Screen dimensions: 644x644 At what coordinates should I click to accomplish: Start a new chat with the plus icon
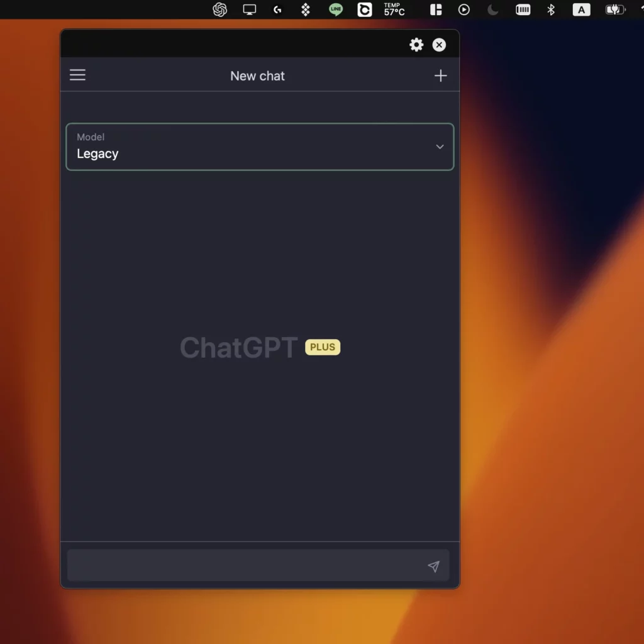click(440, 75)
